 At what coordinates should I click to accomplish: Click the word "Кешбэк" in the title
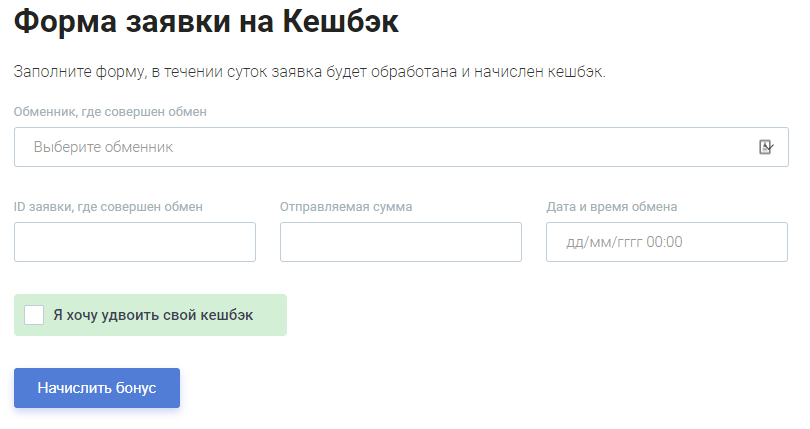340,22
